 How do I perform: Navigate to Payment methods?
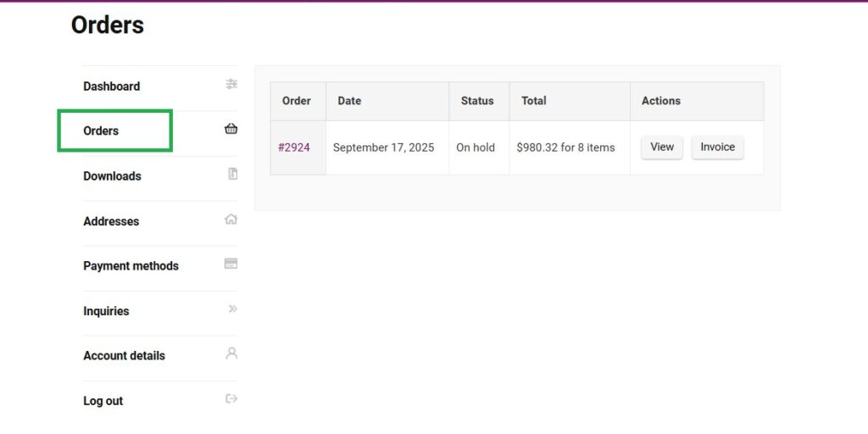click(x=131, y=266)
